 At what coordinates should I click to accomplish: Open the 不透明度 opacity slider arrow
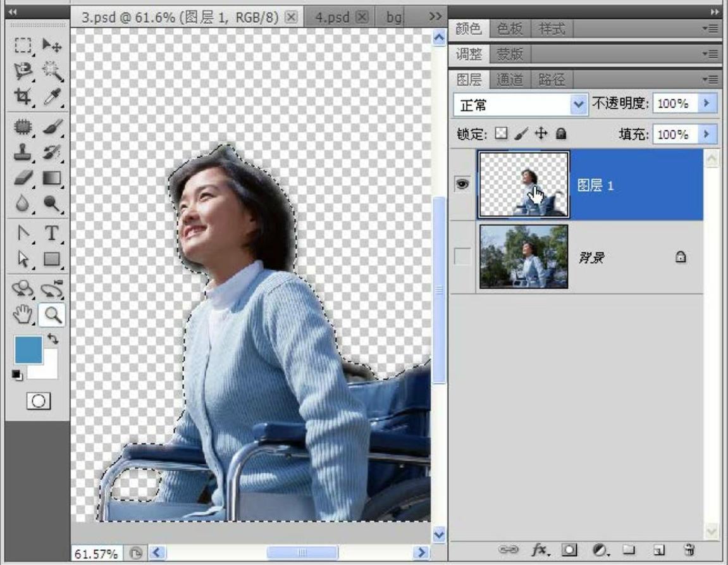(x=706, y=104)
